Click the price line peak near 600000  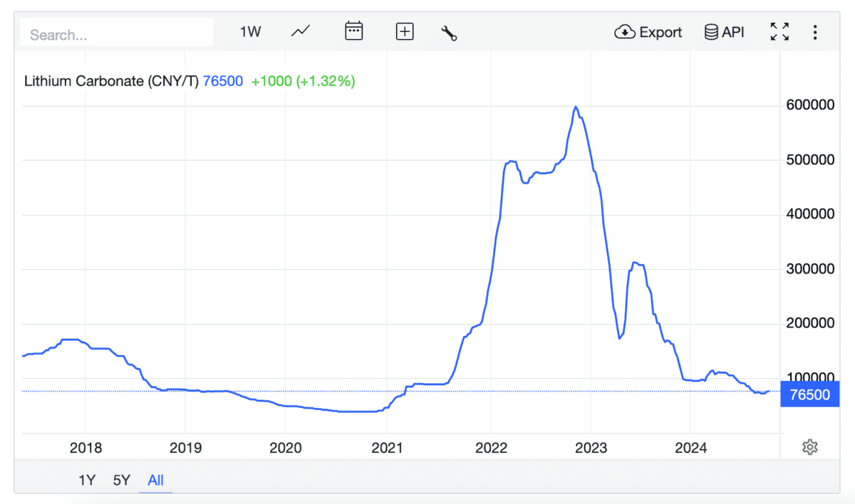[x=575, y=107]
